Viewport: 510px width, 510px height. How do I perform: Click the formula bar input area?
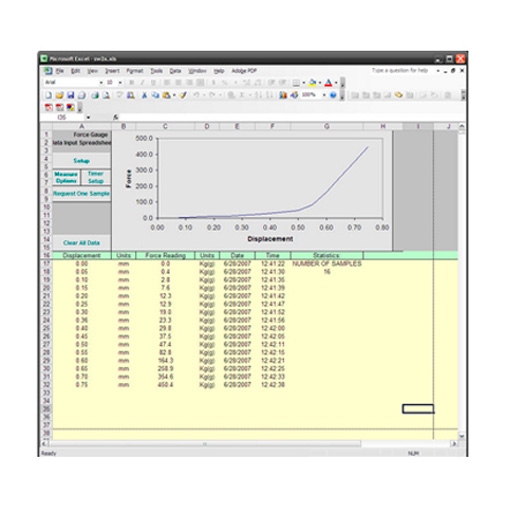point(290,117)
